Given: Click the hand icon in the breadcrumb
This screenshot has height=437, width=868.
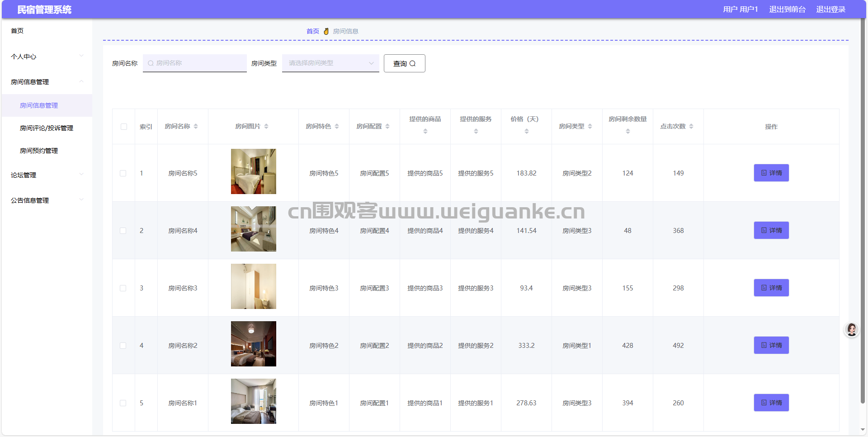Looking at the screenshot, I should pyautogui.click(x=326, y=31).
